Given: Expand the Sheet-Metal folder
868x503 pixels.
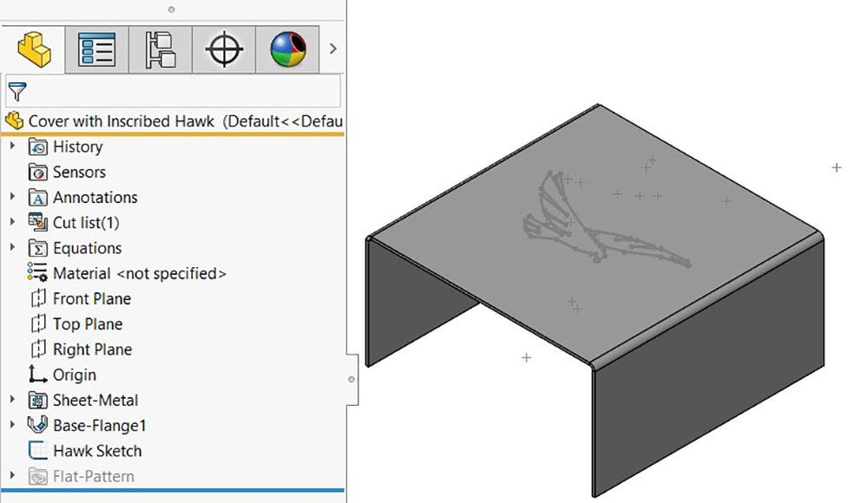Looking at the screenshot, I should pos(12,400).
